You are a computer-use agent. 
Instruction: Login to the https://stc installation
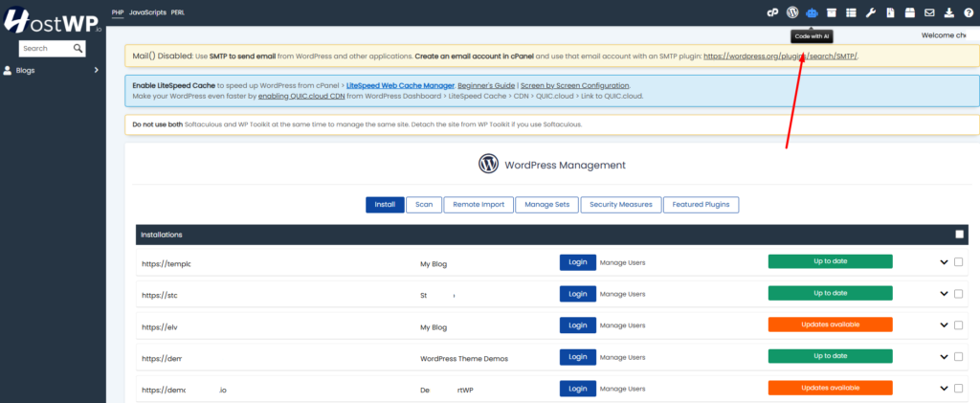click(x=577, y=294)
